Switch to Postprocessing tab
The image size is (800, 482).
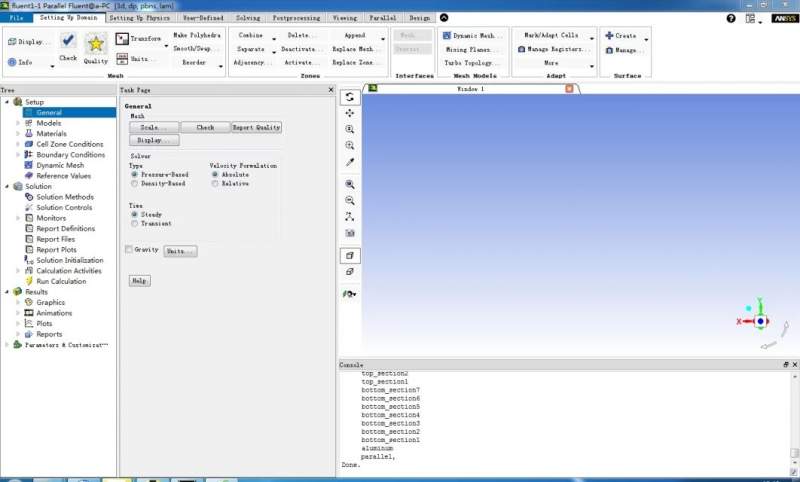click(x=296, y=18)
